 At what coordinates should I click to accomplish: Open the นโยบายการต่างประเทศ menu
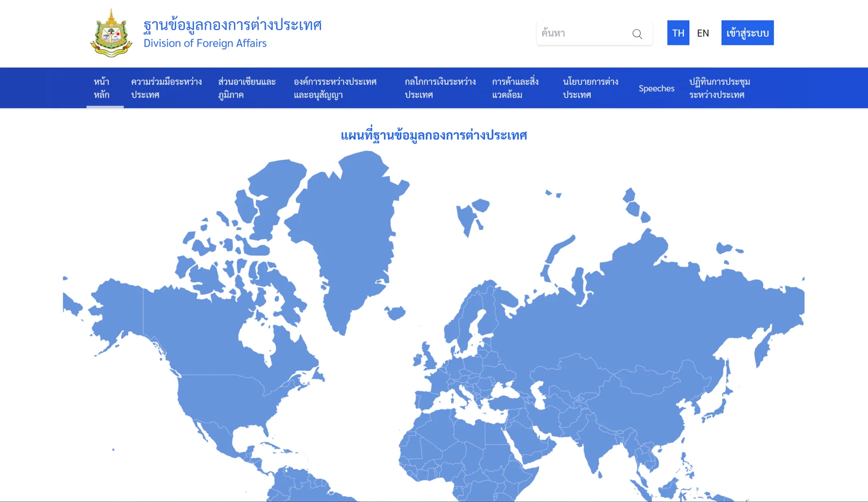[590, 88]
